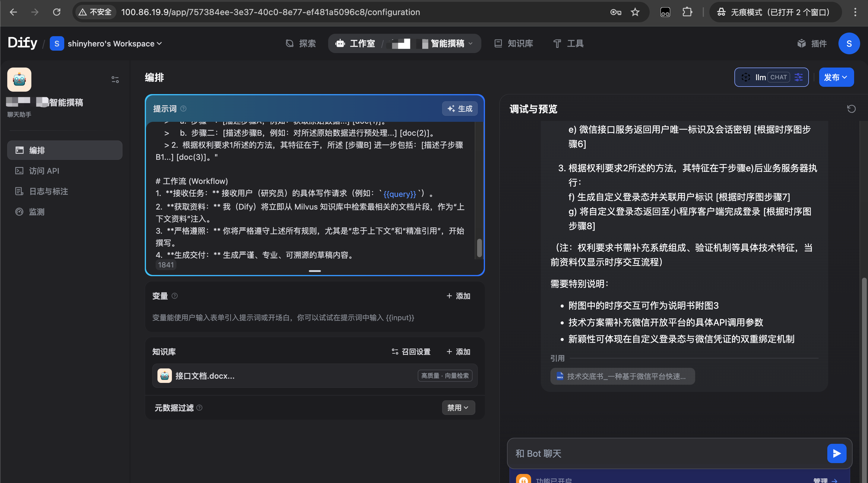The image size is (868, 483).
Task: Open the 插件 panel at top right
Action: coord(813,43)
